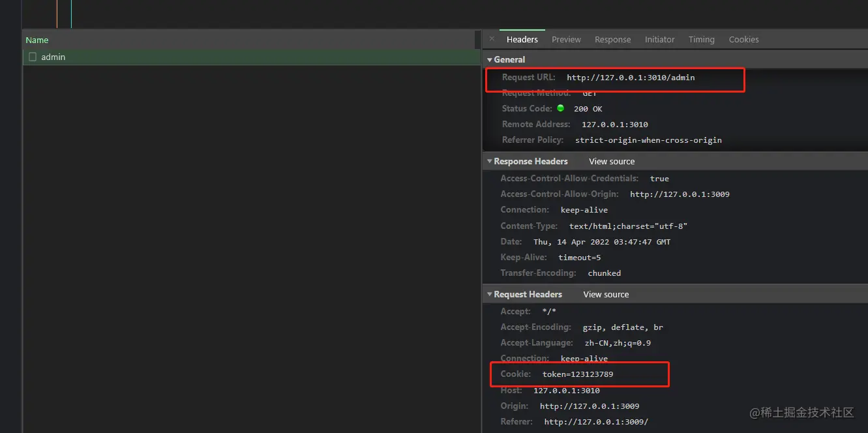Click the document icon beside admin
The height and width of the screenshot is (433, 868).
(x=33, y=57)
